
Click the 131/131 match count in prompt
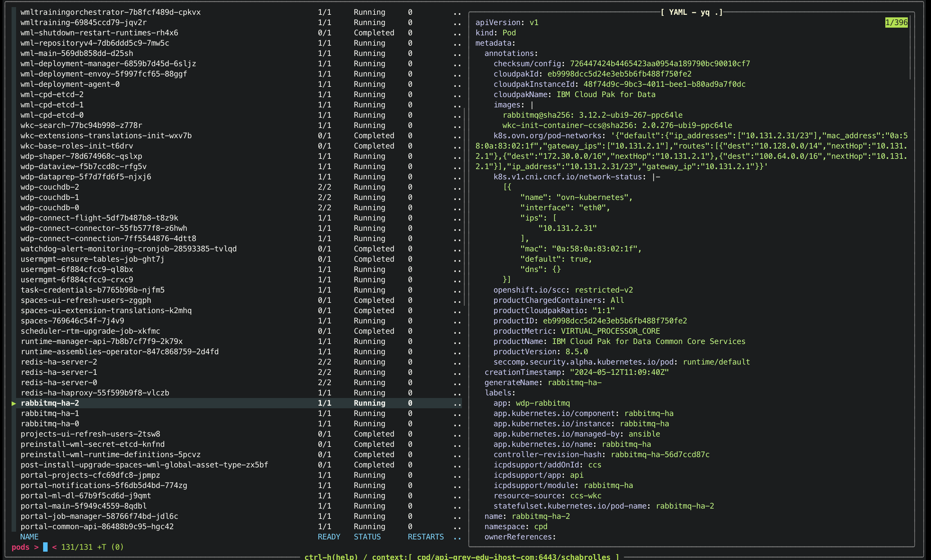click(x=77, y=547)
